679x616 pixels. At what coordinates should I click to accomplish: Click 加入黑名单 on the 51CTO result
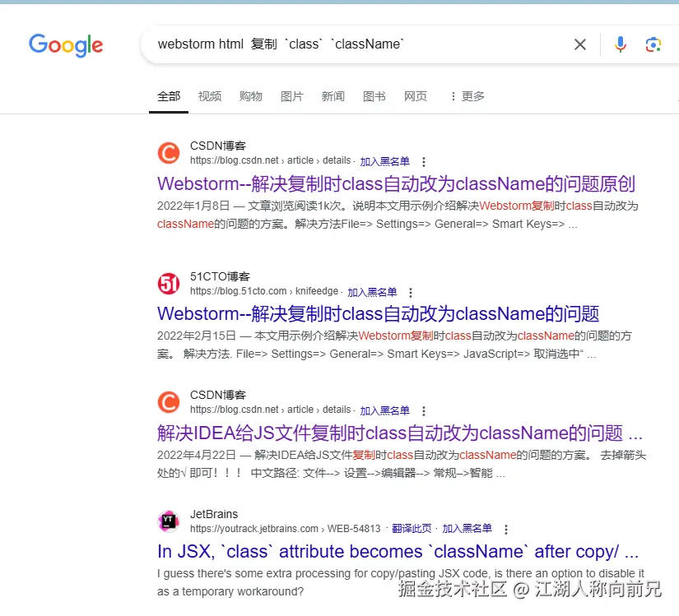[x=372, y=293]
